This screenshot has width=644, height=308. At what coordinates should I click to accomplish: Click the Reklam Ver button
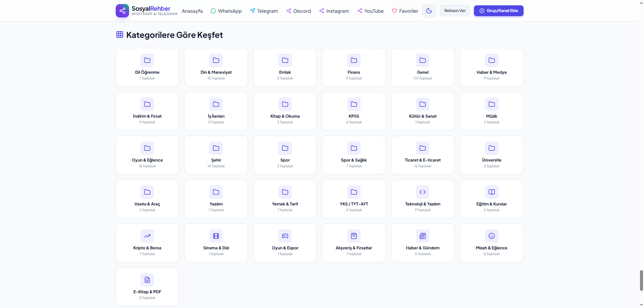pos(455,11)
